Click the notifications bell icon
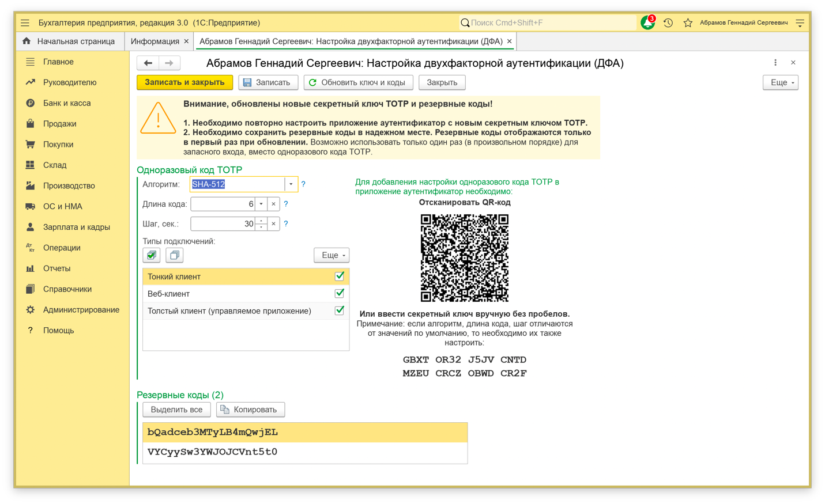825x504 pixels. tap(648, 22)
